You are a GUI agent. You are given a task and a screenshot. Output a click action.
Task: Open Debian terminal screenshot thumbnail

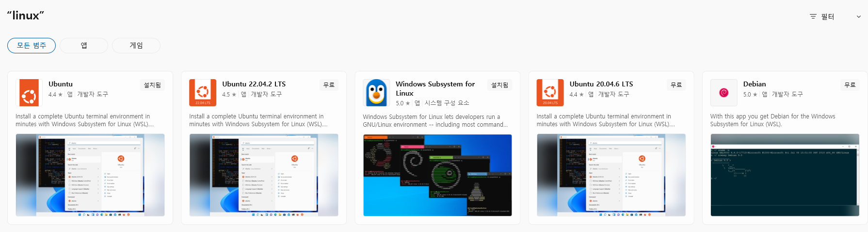(785, 175)
